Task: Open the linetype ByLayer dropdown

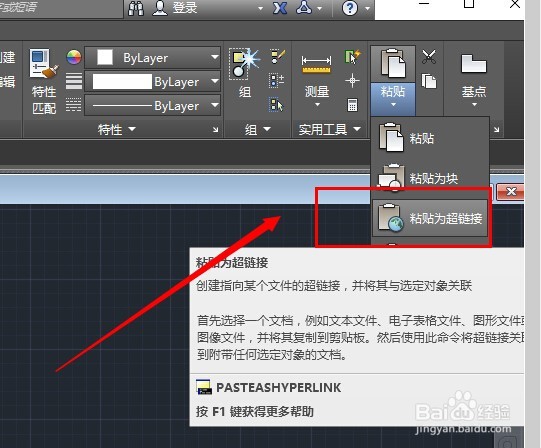Action: [x=153, y=106]
